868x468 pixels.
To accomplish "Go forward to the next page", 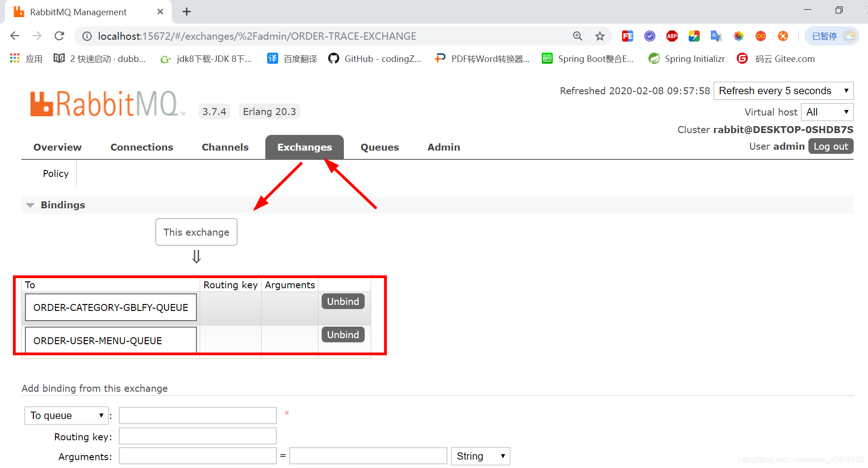I will tap(37, 36).
